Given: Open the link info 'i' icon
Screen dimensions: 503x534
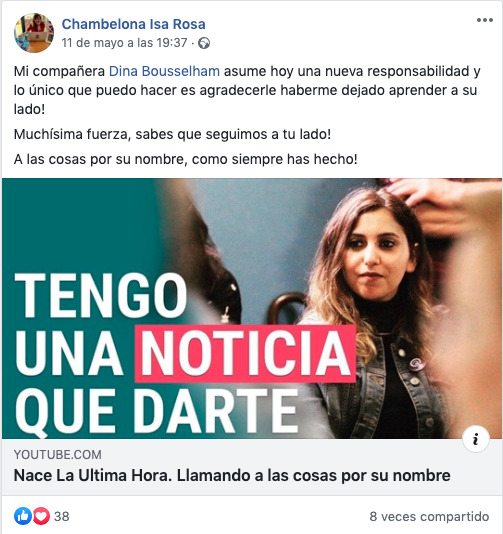Looking at the screenshot, I should (475, 439).
